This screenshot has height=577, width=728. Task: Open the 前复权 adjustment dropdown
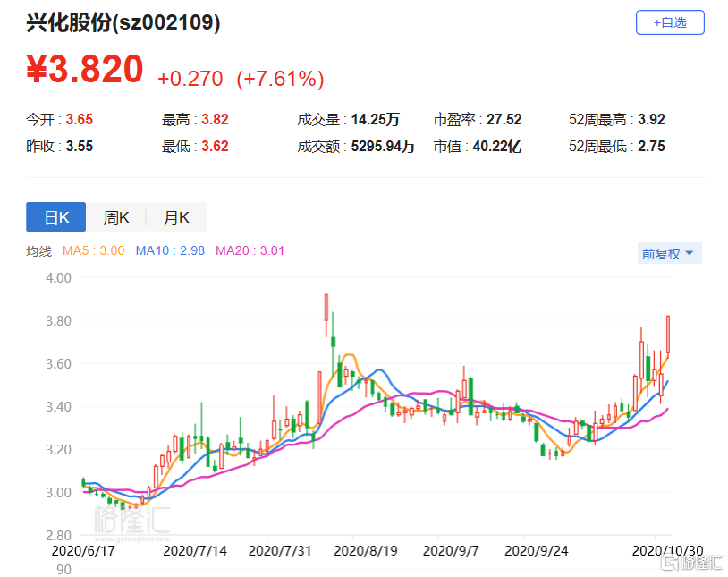[669, 254]
